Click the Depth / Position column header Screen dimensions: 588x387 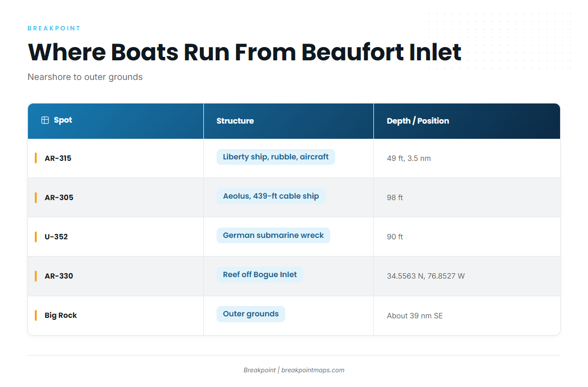[x=467, y=121]
